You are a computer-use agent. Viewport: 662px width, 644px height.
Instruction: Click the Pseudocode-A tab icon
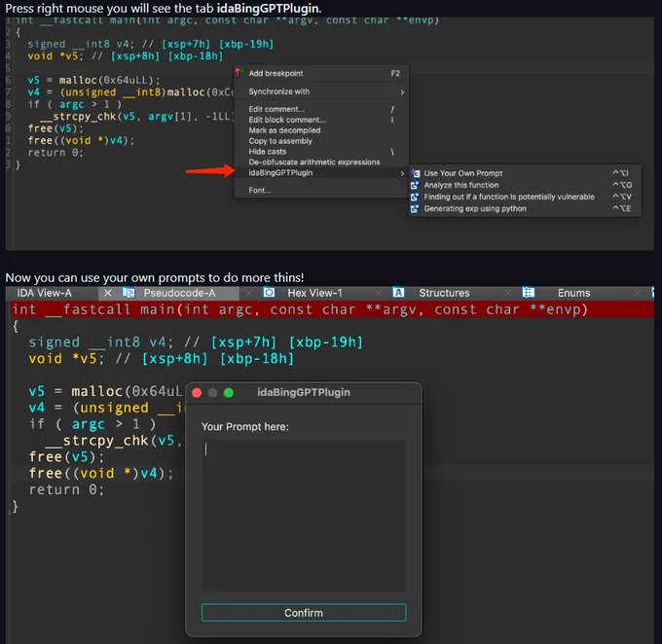pyautogui.click(x=129, y=293)
